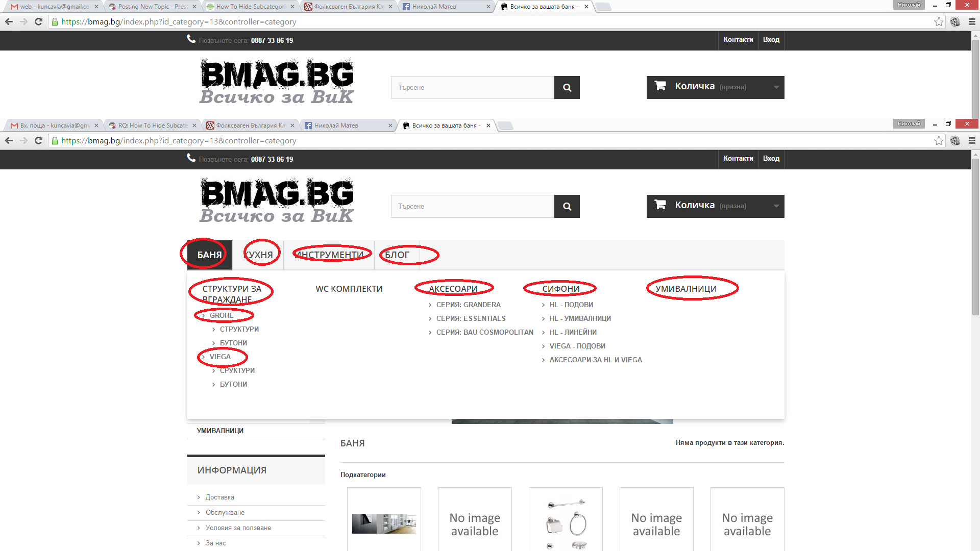Viewport: 980px width, 551px height.
Task: Click back arrow in lower browser toolbar
Action: [9, 141]
